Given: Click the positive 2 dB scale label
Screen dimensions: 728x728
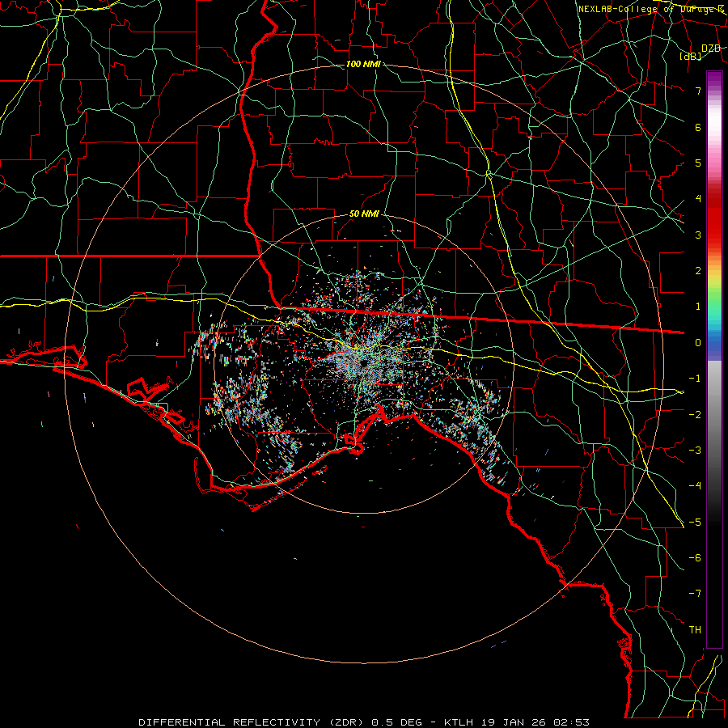Looking at the screenshot, I should (x=698, y=271).
